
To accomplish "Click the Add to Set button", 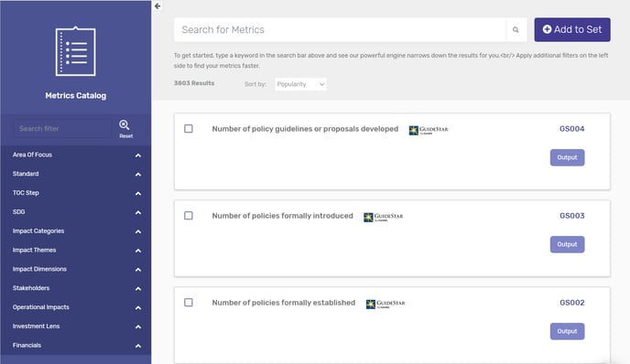I will (572, 29).
